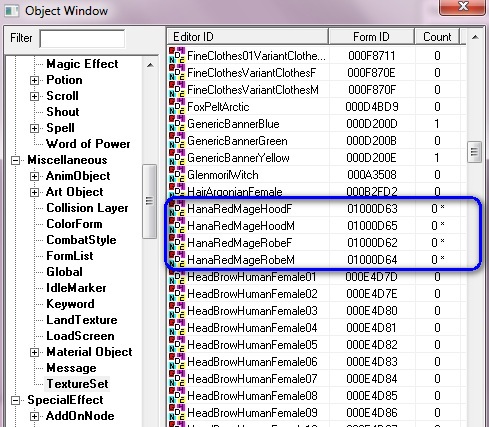
Task: Select IdleMarker category
Action: (76, 288)
